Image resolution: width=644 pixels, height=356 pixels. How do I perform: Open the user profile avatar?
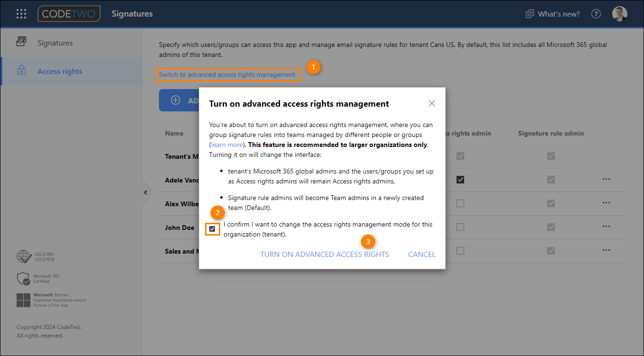(620, 14)
